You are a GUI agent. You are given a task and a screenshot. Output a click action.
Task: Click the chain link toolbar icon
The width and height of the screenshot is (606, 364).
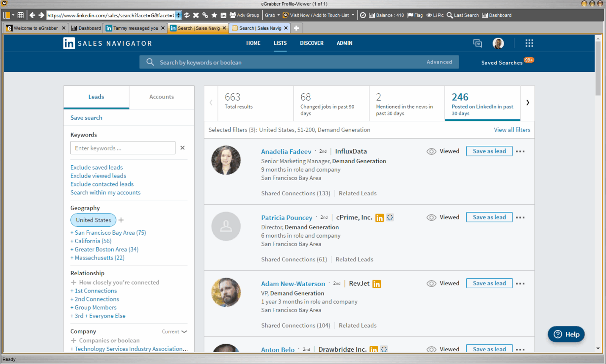pyautogui.click(x=205, y=15)
